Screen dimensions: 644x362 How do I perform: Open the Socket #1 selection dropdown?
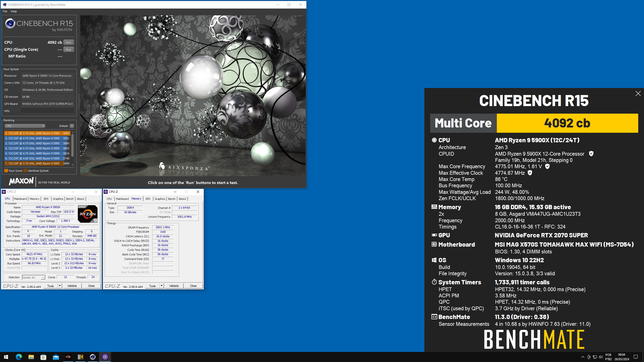[33, 277]
